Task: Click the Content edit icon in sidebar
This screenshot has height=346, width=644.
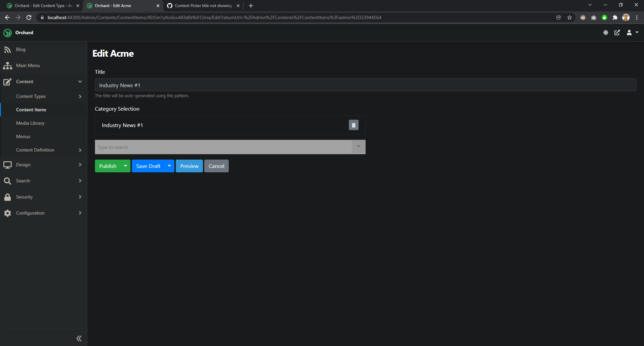Action: click(7, 82)
